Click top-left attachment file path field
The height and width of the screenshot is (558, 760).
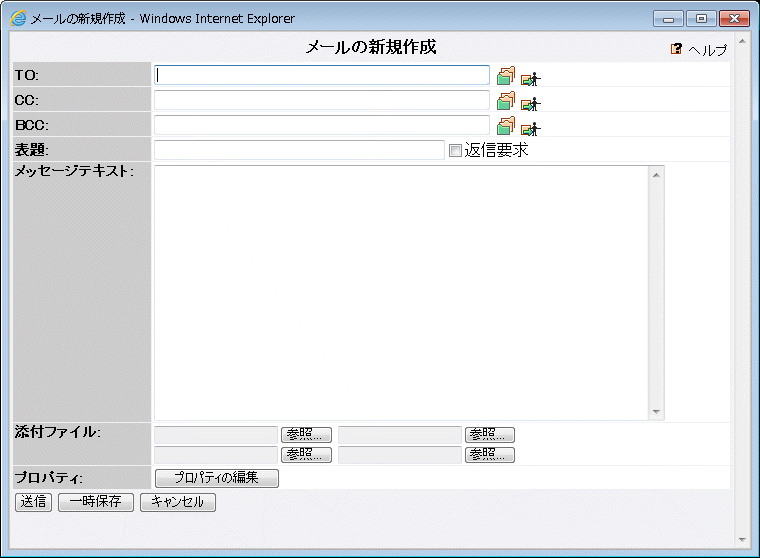pos(216,435)
